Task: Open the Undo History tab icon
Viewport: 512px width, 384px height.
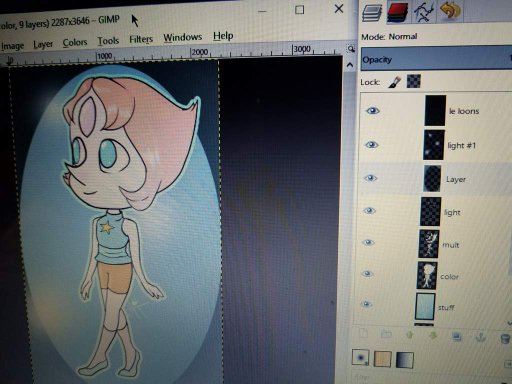Action: tap(451, 11)
